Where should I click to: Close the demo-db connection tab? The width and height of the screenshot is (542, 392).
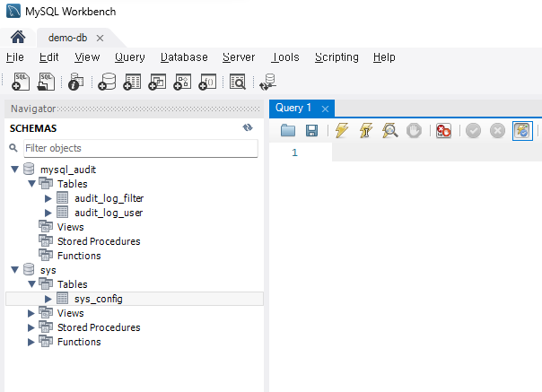100,38
